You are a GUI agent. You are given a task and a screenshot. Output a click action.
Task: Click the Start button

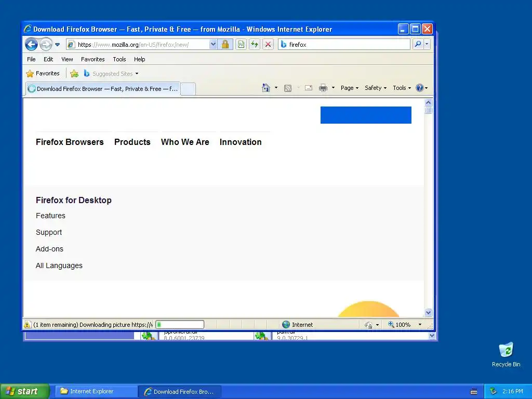point(25,391)
